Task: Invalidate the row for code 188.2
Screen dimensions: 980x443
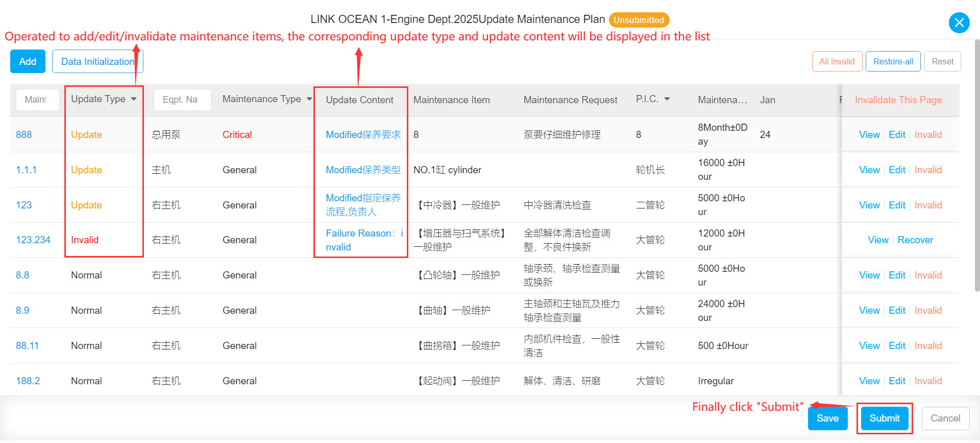Action: [928, 381]
